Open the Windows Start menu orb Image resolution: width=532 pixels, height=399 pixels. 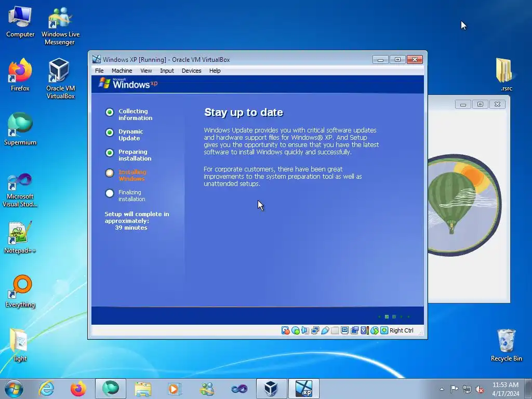(x=14, y=389)
